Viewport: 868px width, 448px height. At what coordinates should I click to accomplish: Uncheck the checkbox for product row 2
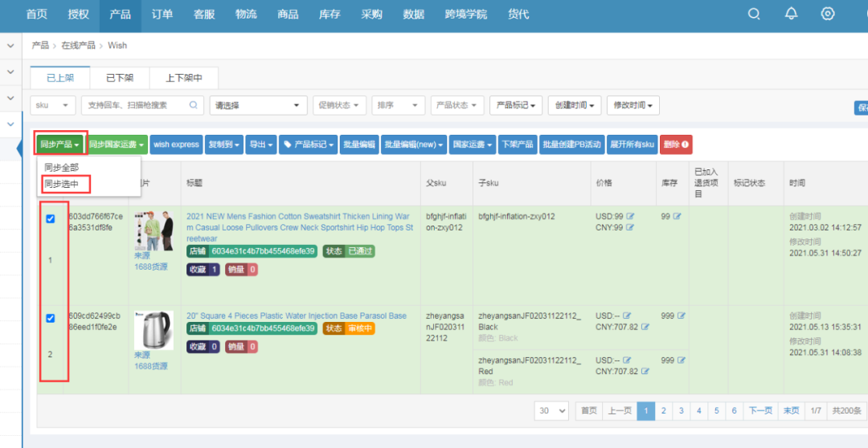tap(51, 319)
